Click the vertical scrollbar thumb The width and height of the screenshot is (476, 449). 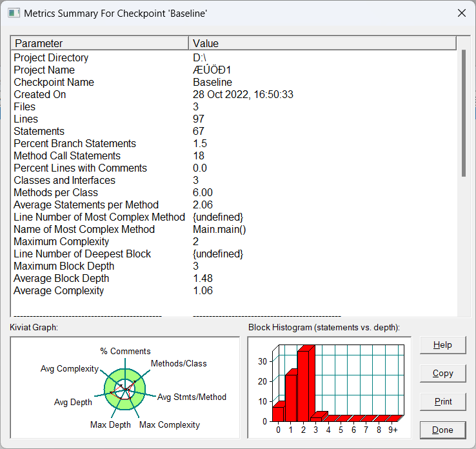(x=464, y=114)
